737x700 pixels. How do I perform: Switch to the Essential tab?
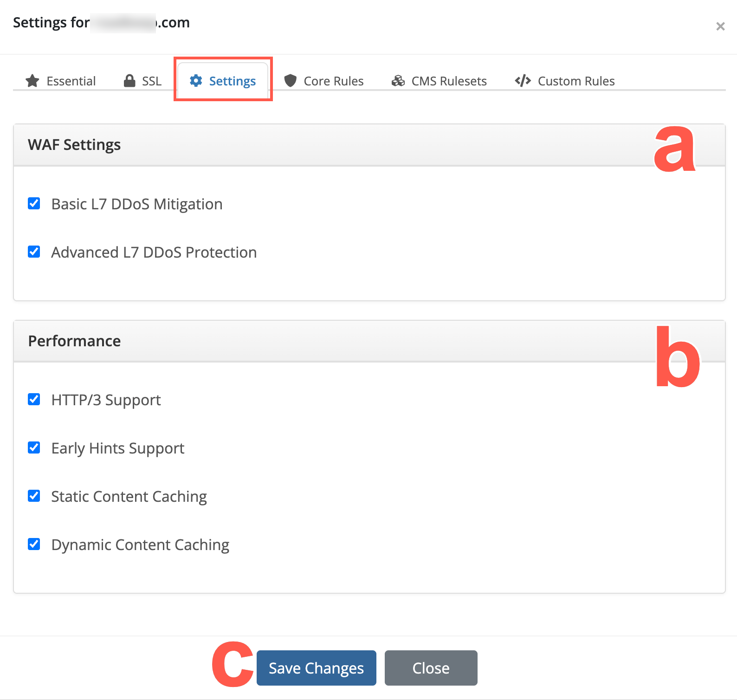61,81
